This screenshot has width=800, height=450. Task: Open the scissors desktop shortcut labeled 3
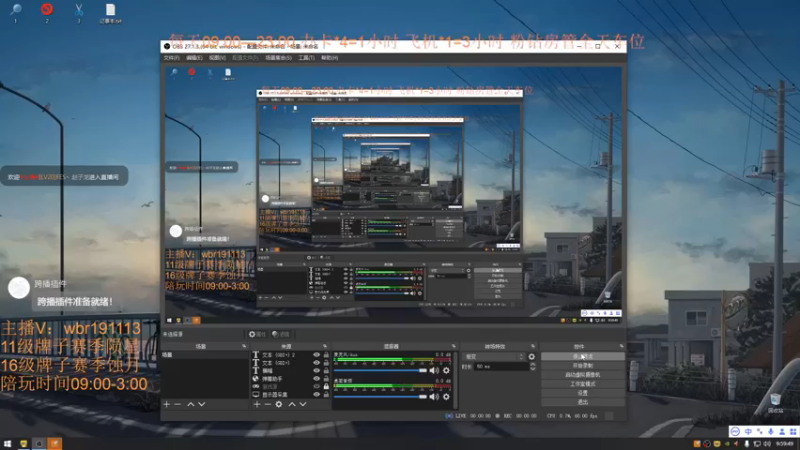point(79,12)
